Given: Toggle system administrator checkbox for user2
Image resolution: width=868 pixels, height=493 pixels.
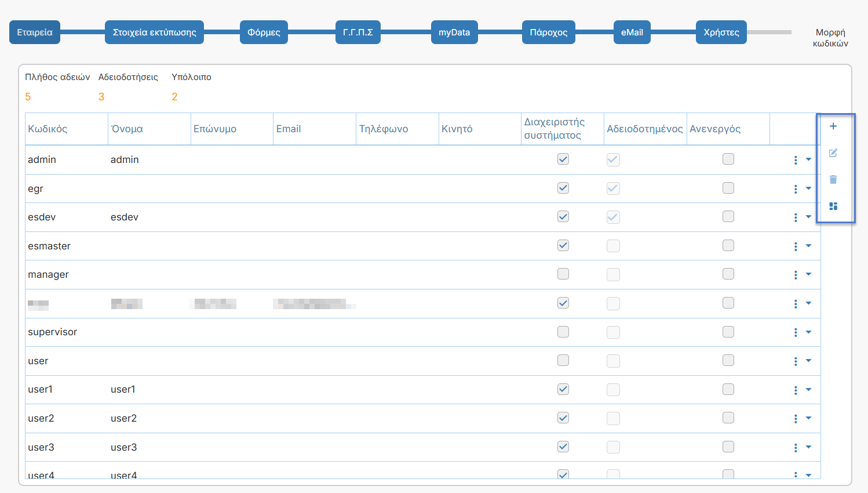Looking at the screenshot, I should [x=563, y=418].
